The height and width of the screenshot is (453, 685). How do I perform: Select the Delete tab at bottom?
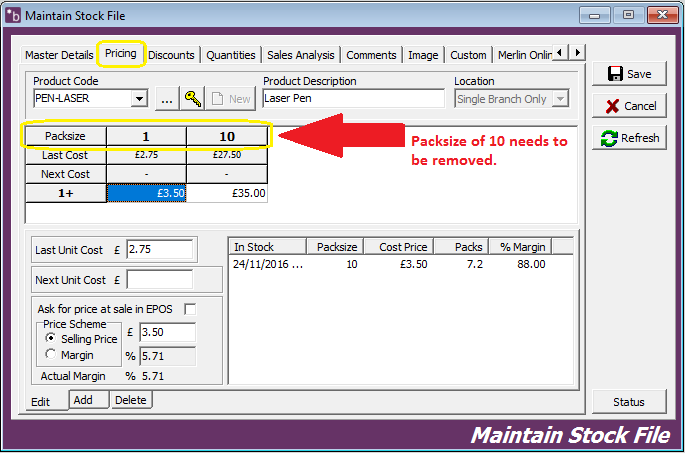[x=131, y=400]
